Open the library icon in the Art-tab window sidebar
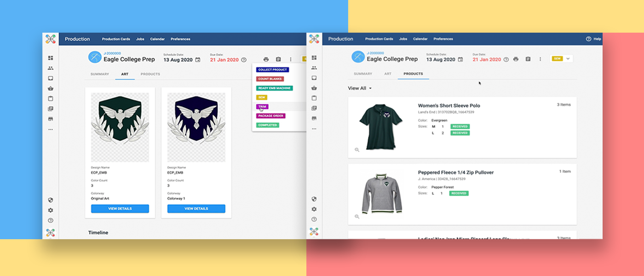The image size is (644, 276). tap(51, 109)
